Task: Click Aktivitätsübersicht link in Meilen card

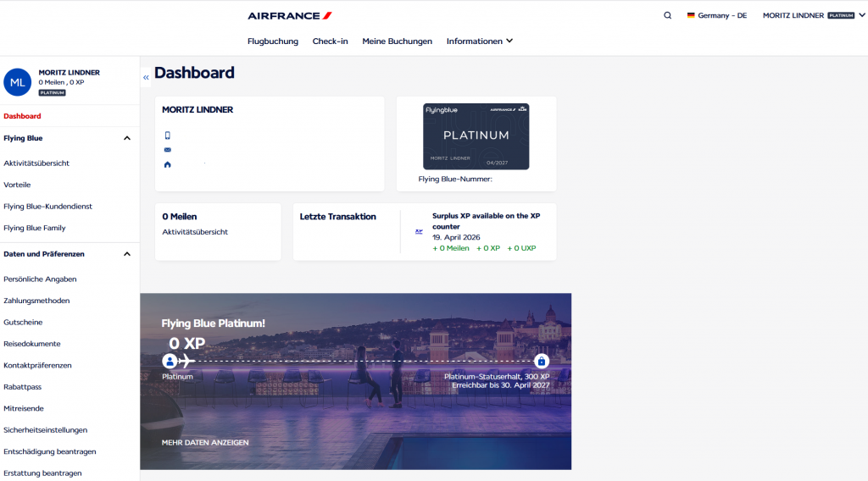Action: [x=195, y=232]
